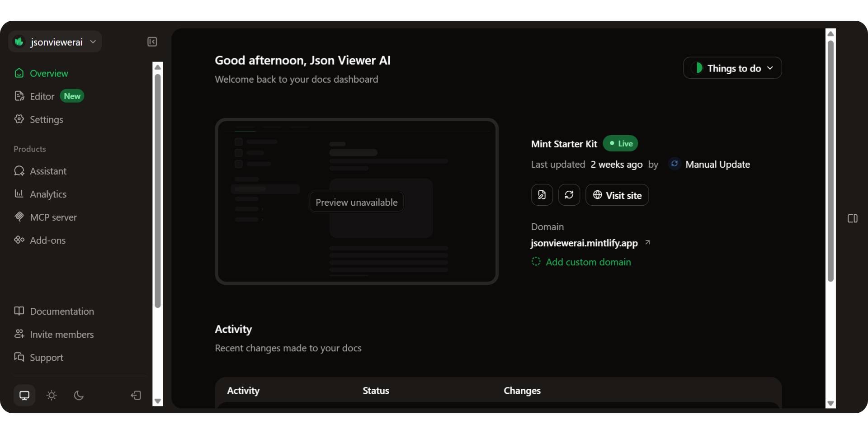Select the Analytics section icon

pos(19,193)
